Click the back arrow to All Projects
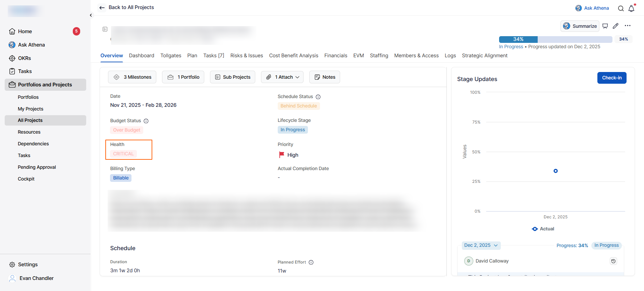 [x=102, y=8]
